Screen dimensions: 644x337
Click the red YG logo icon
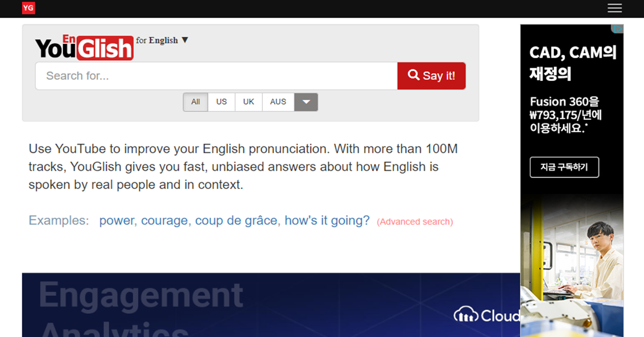28,8
